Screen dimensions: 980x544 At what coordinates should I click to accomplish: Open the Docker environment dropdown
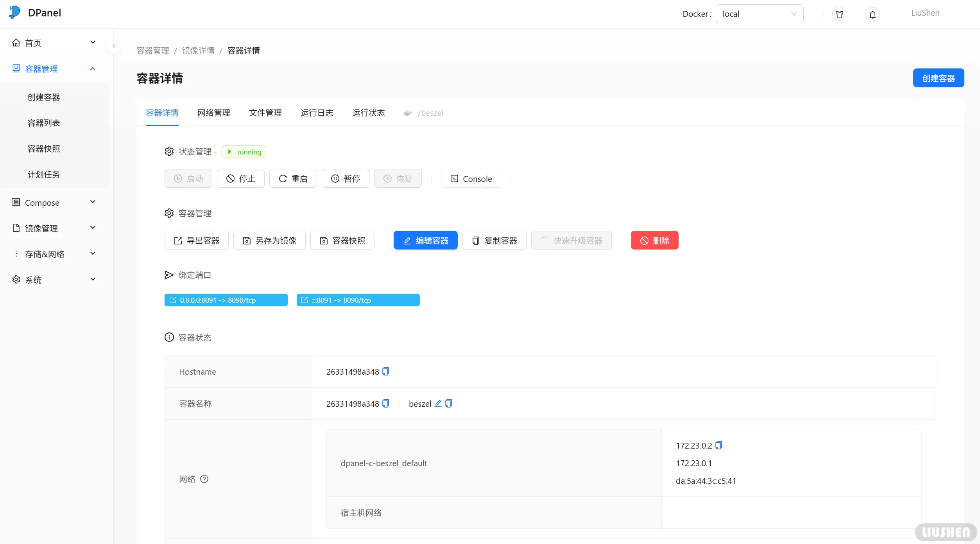point(759,14)
